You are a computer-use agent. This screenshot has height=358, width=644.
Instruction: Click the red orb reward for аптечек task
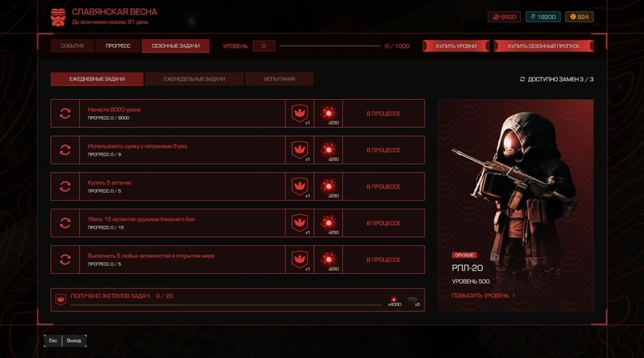point(329,186)
